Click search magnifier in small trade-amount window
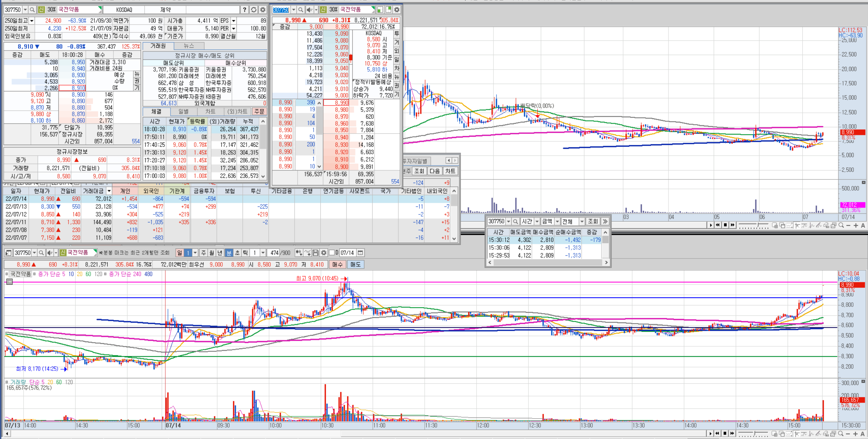The image size is (868, 439). pyautogui.click(x=515, y=221)
